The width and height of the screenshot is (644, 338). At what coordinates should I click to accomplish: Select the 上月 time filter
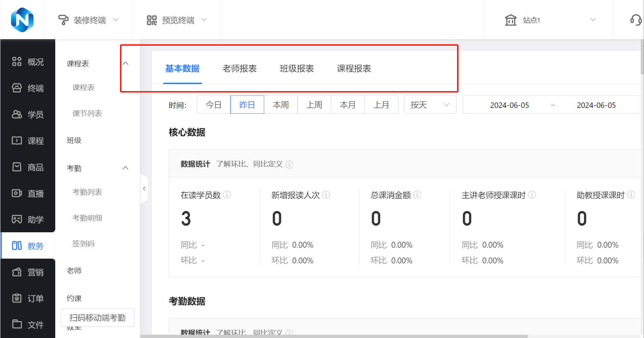point(381,105)
